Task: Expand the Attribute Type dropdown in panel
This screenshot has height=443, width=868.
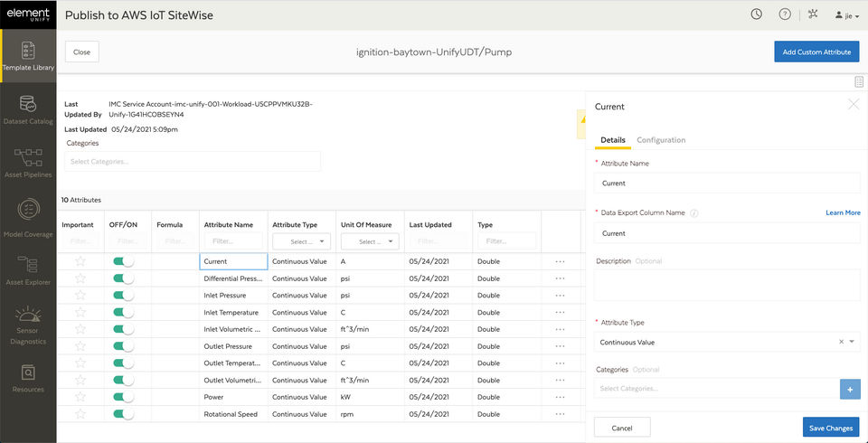Action: coord(852,342)
